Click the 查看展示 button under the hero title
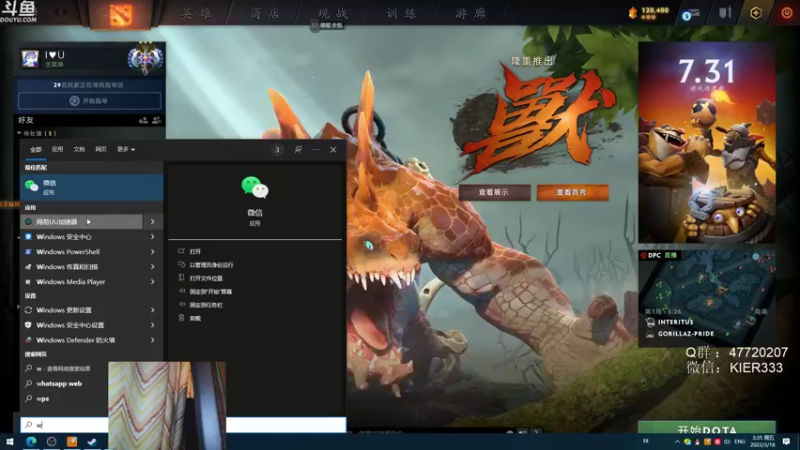800x450 pixels. (494, 192)
